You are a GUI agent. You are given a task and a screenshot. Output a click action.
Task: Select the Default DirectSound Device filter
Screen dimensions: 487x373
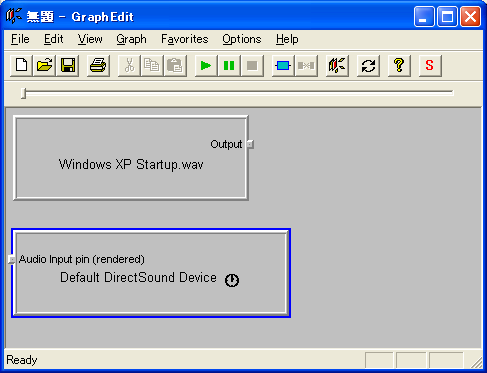[x=151, y=273]
